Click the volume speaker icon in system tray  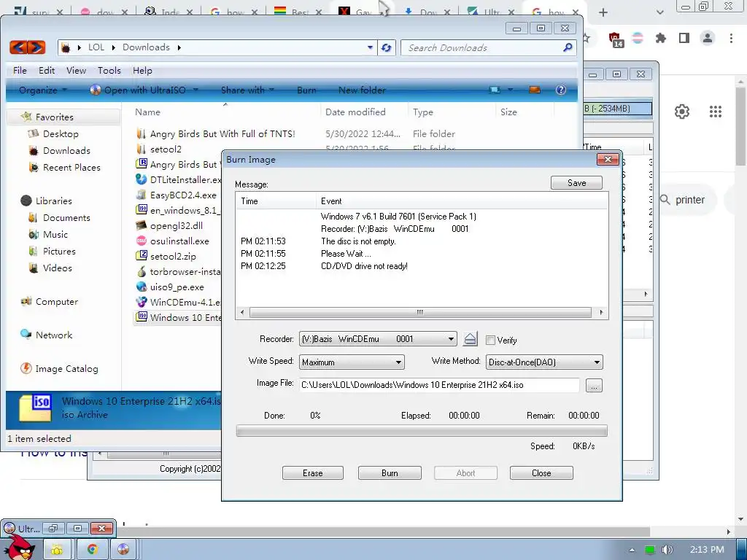(x=667, y=550)
